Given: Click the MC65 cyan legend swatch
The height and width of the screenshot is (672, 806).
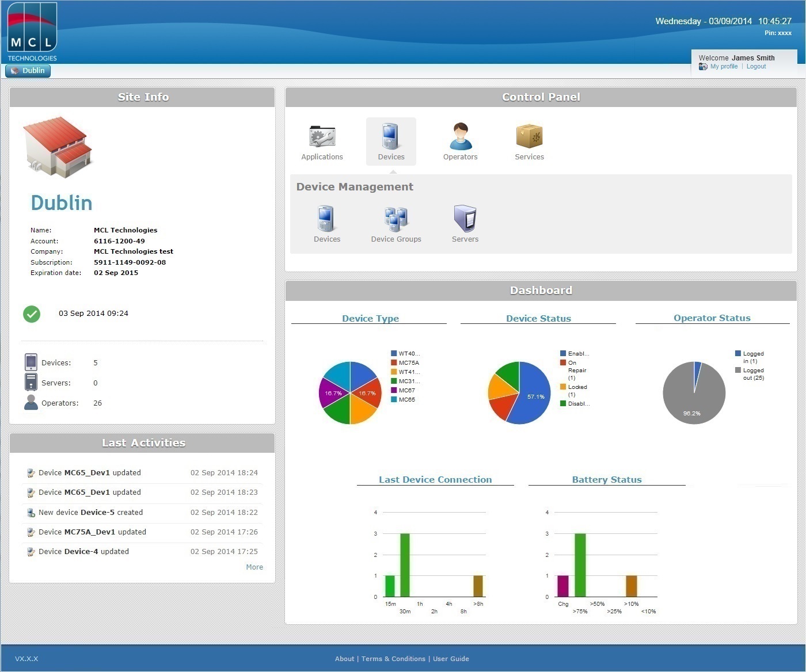Looking at the screenshot, I should coord(394,399).
